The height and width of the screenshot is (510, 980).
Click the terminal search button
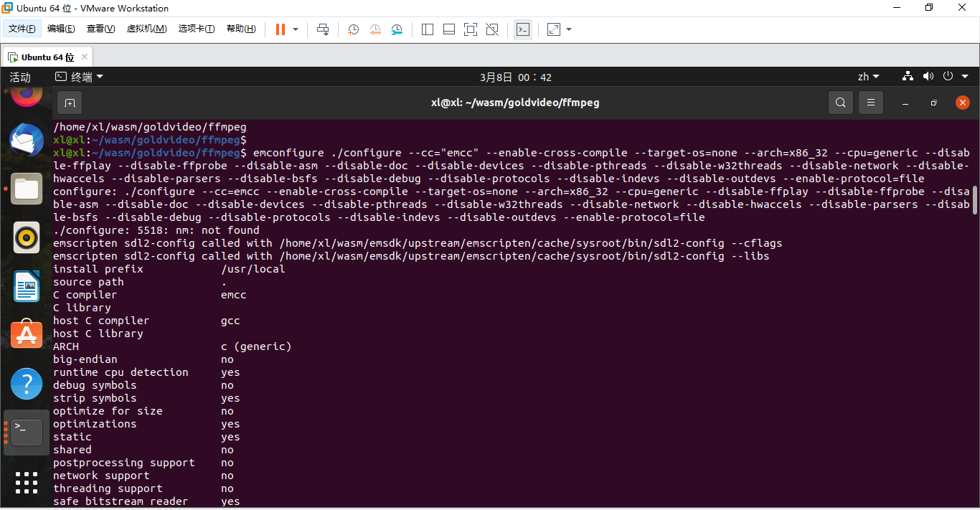[x=841, y=103]
